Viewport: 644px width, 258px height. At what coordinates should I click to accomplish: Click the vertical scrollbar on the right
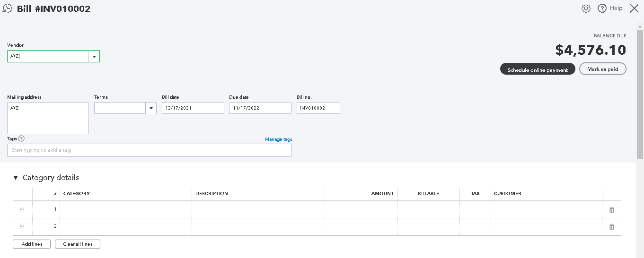[640, 95]
